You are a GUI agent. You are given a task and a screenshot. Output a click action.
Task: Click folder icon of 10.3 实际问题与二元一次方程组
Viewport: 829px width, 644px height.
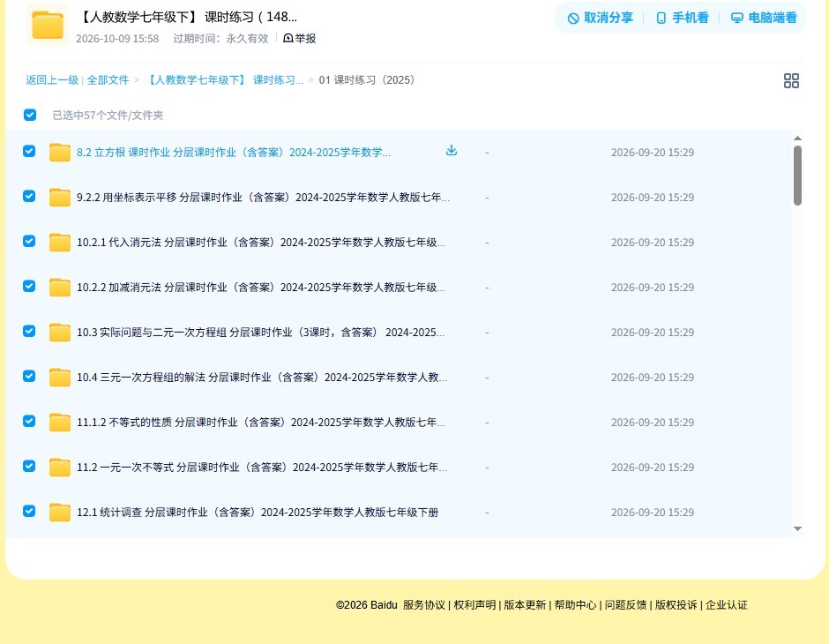(60, 332)
